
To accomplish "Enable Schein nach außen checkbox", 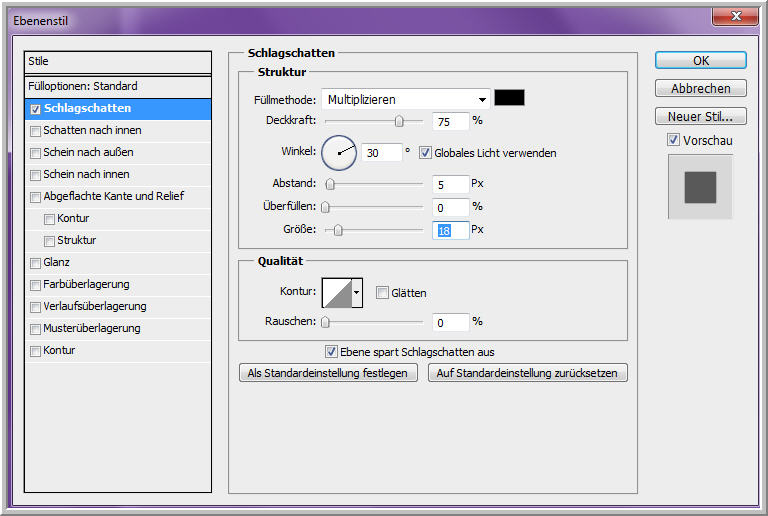I will click(35, 153).
